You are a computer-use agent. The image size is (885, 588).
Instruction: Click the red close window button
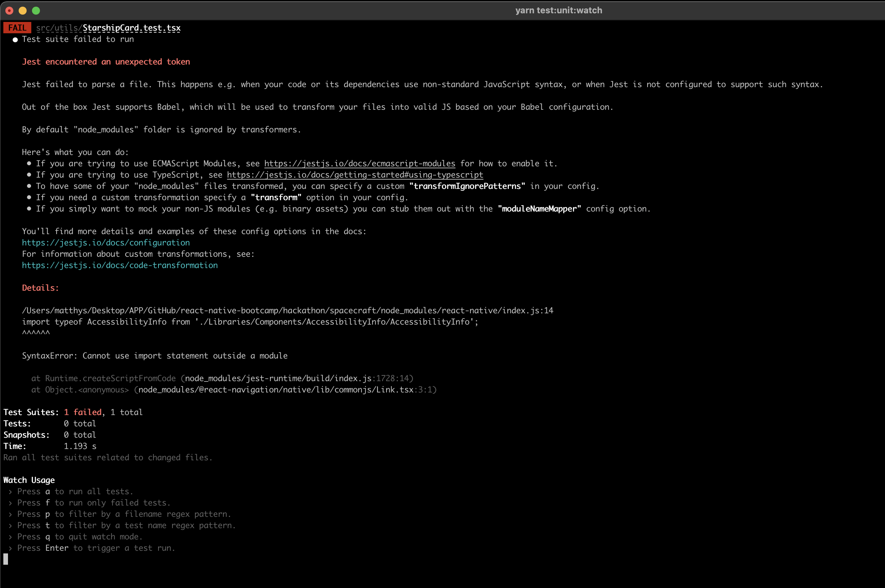pos(9,11)
